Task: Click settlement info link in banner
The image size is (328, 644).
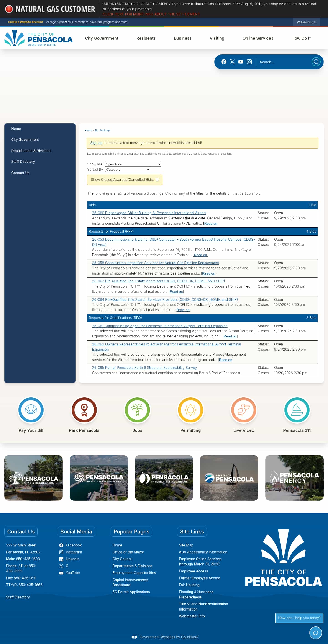Action: coord(151,14)
